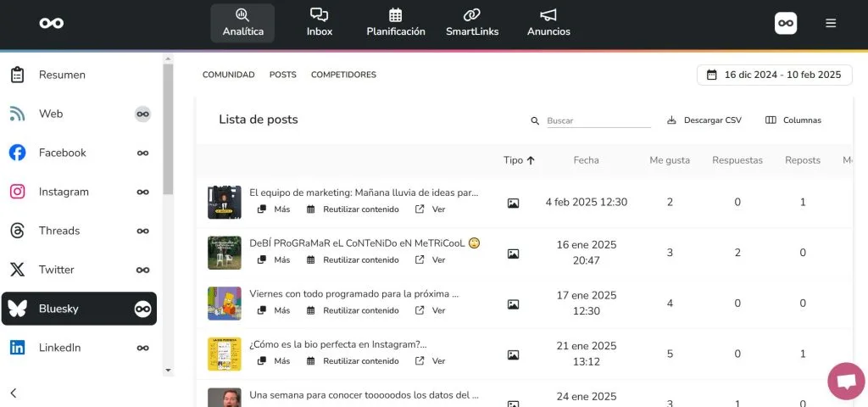Open SmartLinks from the top bar

point(472,23)
